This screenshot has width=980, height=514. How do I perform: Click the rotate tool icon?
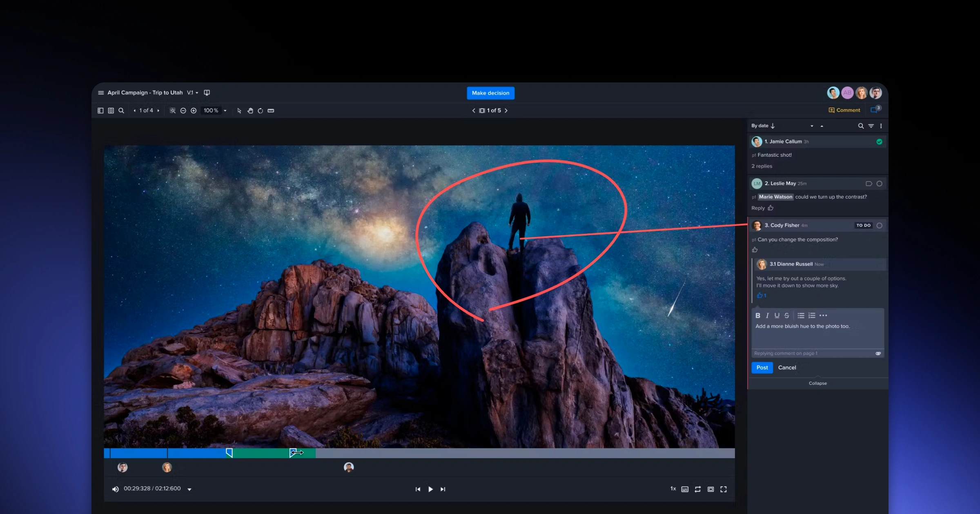point(261,111)
